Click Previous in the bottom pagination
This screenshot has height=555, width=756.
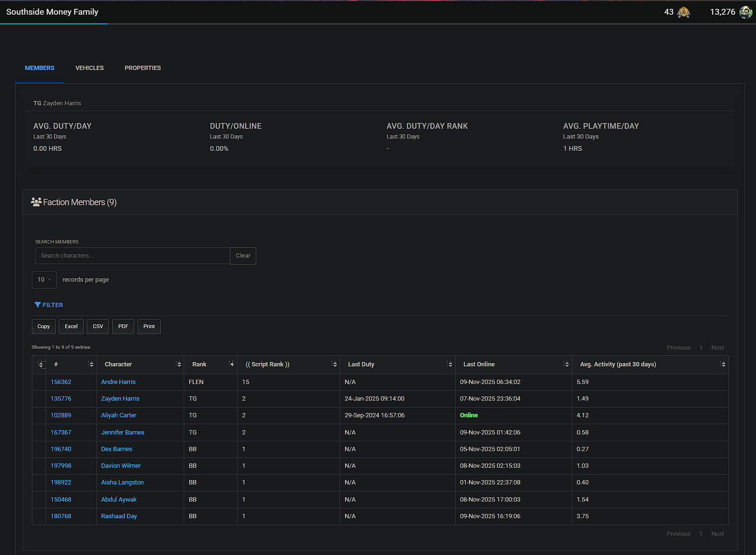point(679,534)
